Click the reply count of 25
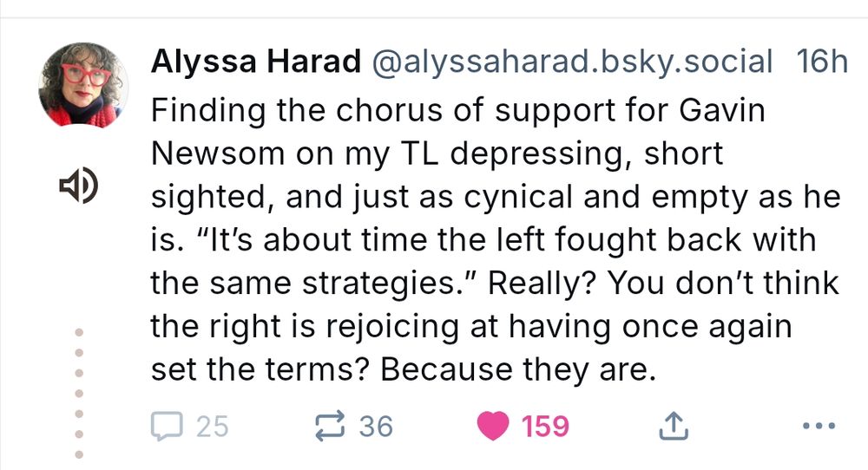The image size is (868, 470). click(x=212, y=426)
